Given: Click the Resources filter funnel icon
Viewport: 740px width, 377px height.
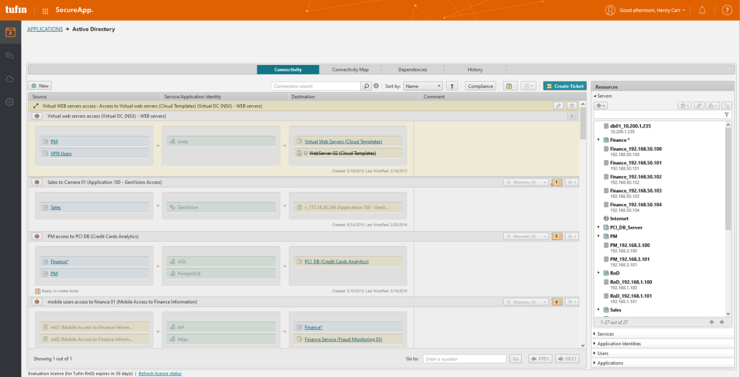Looking at the screenshot, I should [x=726, y=115].
